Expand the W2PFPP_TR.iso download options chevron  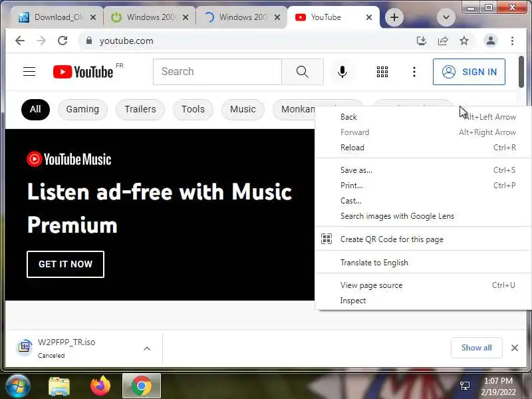click(147, 348)
